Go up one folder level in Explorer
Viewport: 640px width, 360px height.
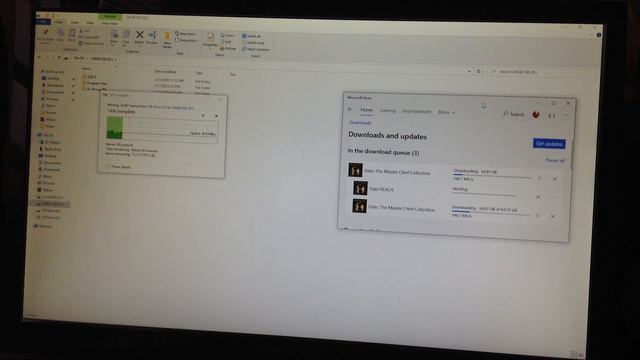click(x=59, y=58)
